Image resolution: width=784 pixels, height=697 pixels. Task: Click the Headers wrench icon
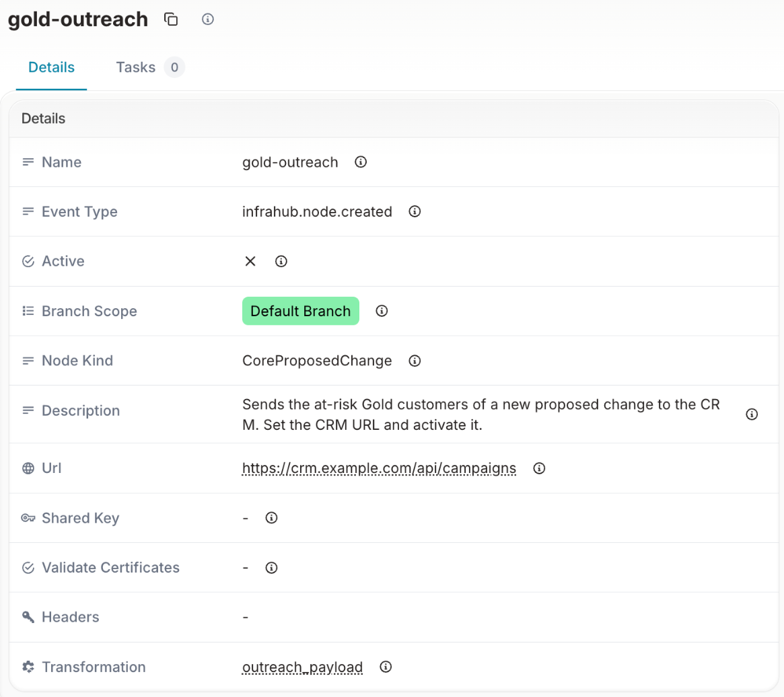28,617
